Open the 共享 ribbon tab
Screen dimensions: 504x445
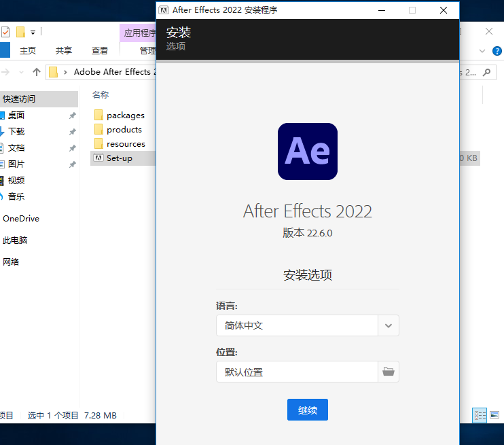pos(64,50)
